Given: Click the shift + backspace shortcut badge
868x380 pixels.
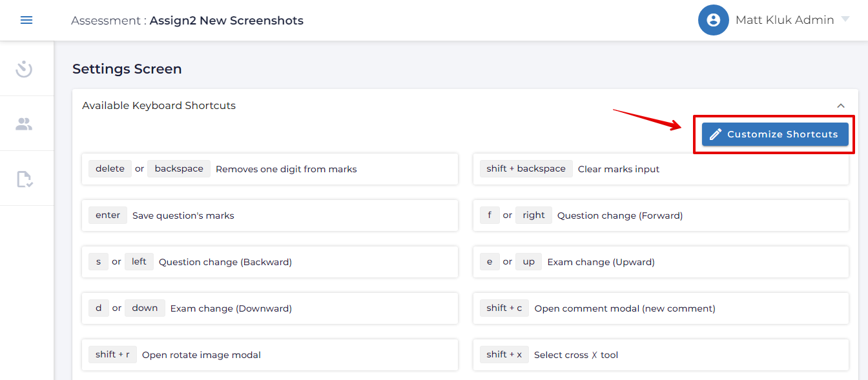Looking at the screenshot, I should click(526, 169).
